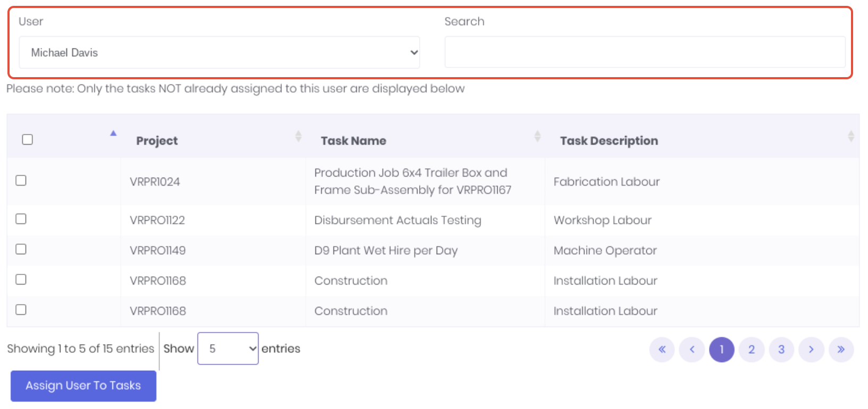The height and width of the screenshot is (409, 868).
Task: Jump to last page of results
Action: [841, 349]
